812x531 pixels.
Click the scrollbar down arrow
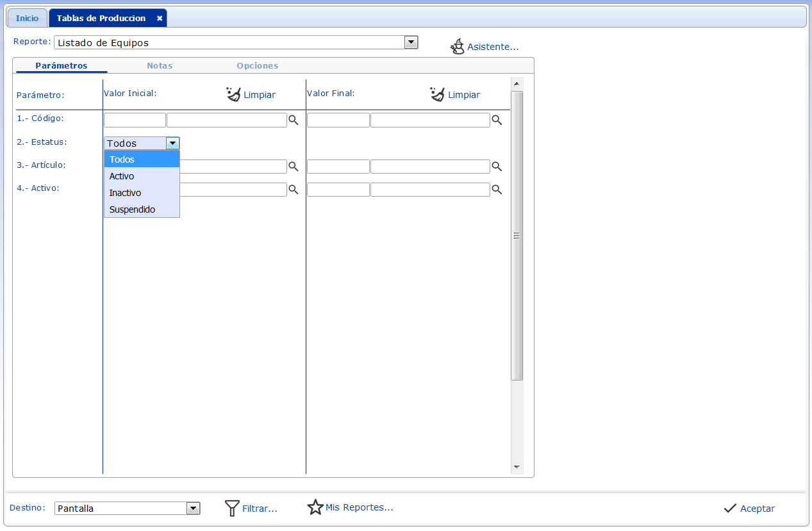point(517,468)
